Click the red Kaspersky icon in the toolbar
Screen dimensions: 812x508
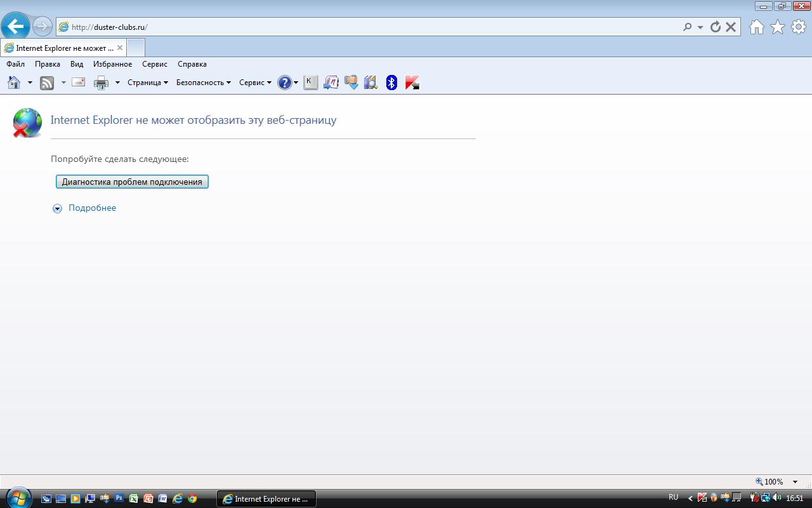tap(412, 83)
